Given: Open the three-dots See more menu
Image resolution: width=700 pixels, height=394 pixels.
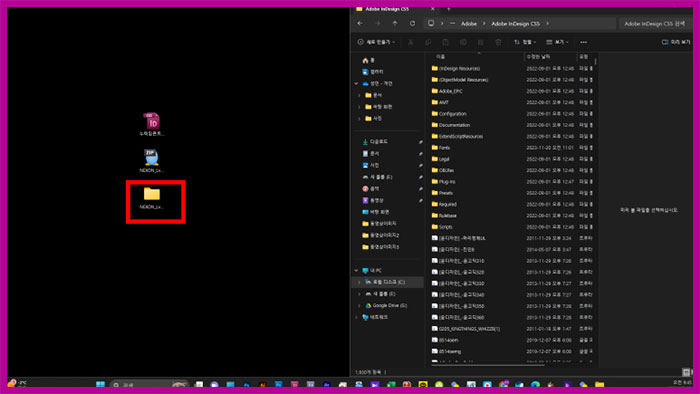Looking at the screenshot, I should 583,42.
